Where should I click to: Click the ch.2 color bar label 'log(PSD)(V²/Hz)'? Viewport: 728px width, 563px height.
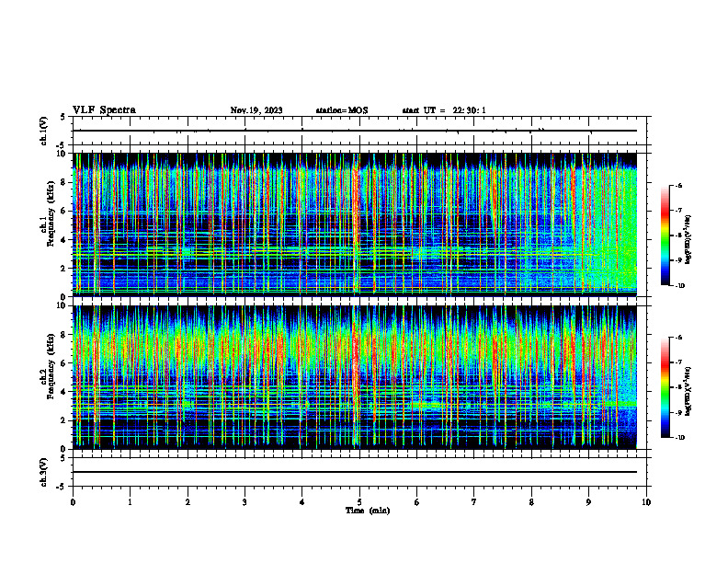[688, 390]
